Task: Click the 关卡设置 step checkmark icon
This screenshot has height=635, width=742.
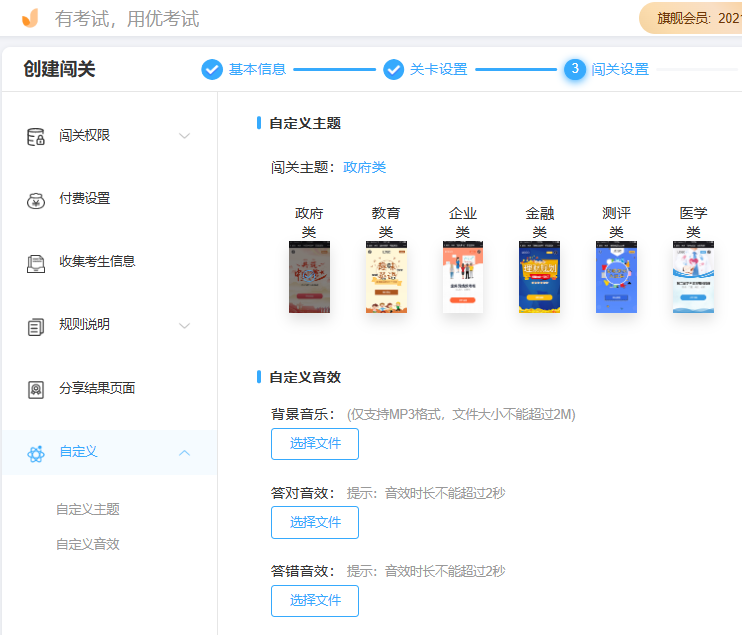Action: [393, 70]
